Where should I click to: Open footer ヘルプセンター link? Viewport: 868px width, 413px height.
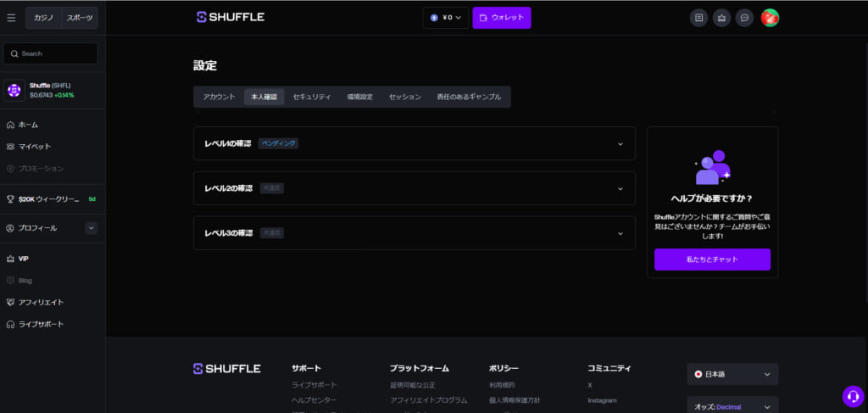point(314,399)
